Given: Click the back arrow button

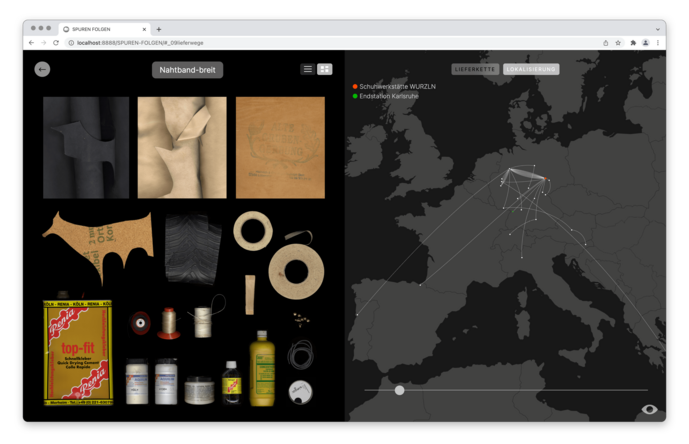Looking at the screenshot, I should 42,69.
